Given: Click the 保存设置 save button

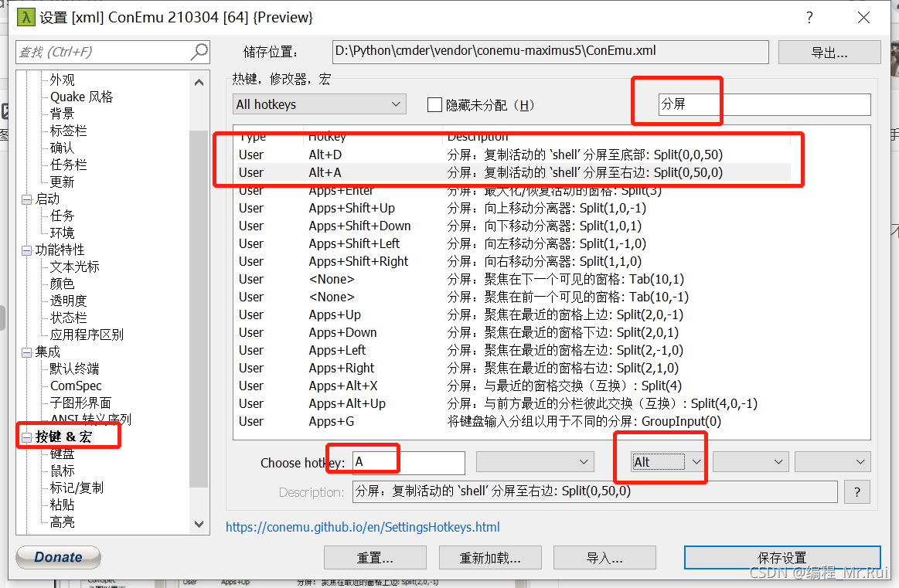Looking at the screenshot, I should pos(782,557).
